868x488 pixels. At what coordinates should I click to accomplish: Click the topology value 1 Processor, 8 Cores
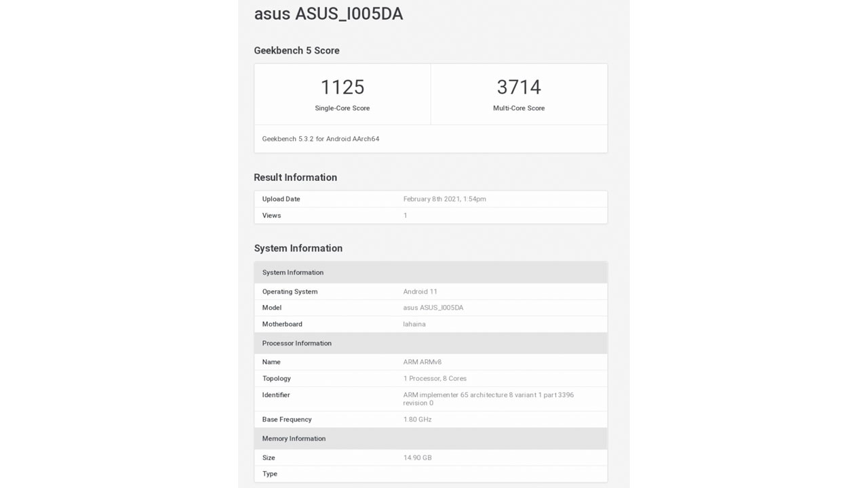pyautogui.click(x=435, y=378)
